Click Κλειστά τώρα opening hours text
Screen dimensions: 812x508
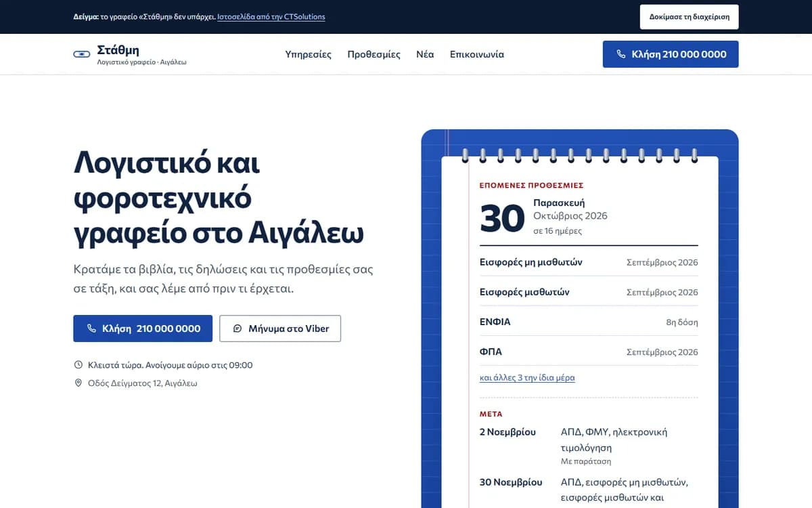[171, 365]
